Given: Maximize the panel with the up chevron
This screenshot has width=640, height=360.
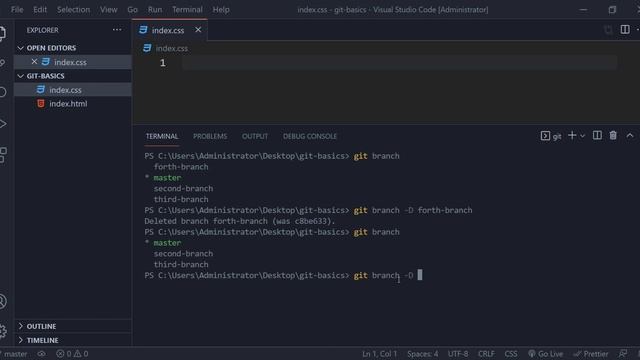Looking at the screenshot, I should [630, 136].
